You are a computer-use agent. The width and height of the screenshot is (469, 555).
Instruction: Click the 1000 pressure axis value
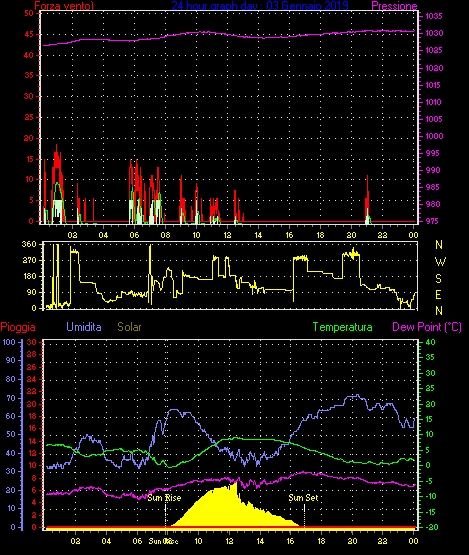tap(434, 136)
